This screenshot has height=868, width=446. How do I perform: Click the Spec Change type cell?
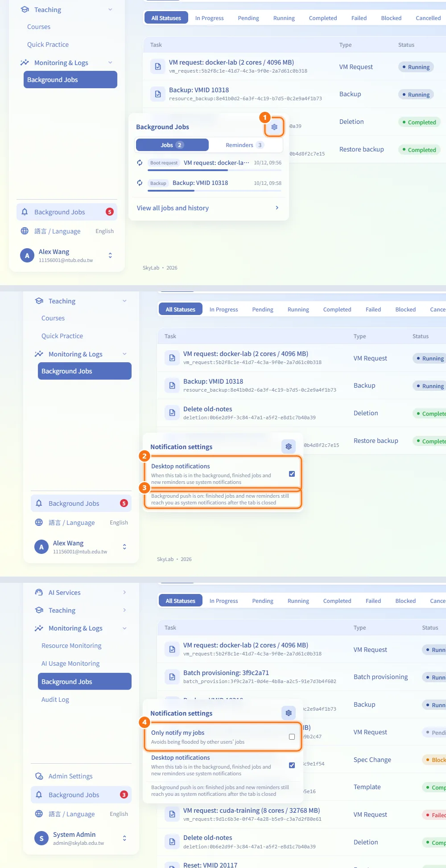372,760
